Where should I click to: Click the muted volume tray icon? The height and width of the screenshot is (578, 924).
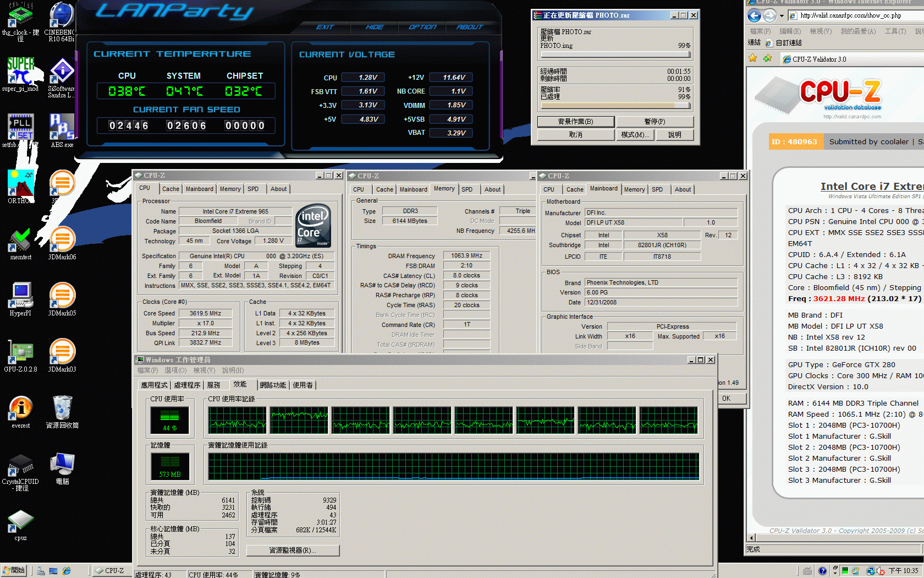coord(880,571)
